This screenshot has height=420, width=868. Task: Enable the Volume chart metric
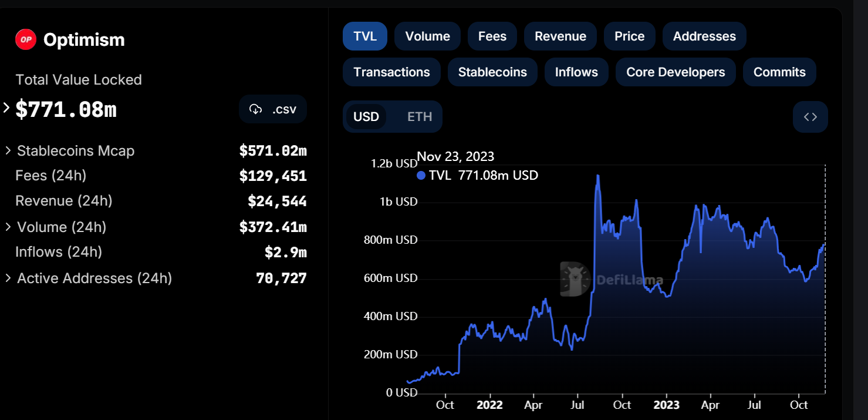[x=427, y=36]
